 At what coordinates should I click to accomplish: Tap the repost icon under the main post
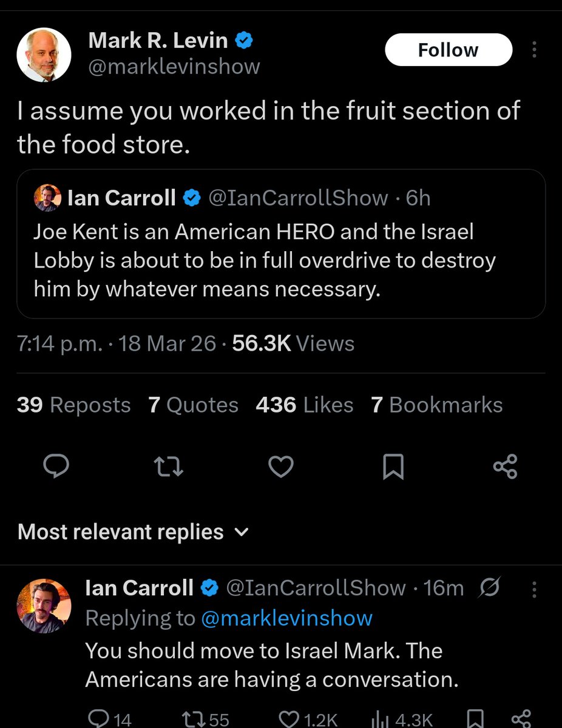click(168, 467)
